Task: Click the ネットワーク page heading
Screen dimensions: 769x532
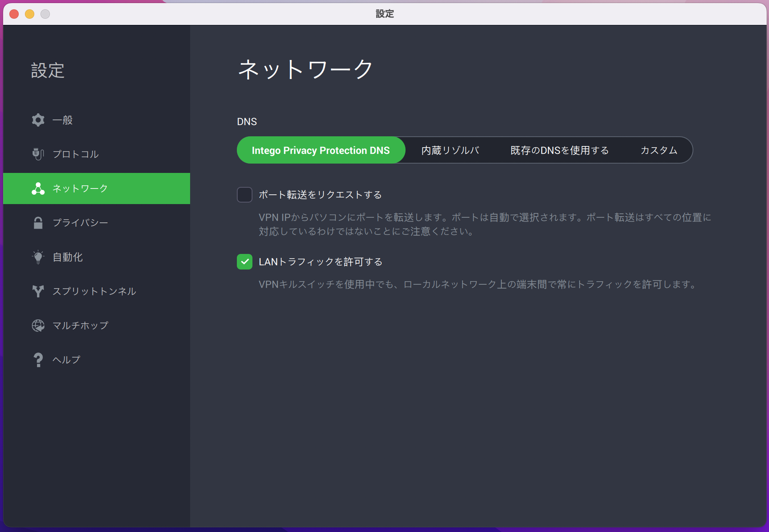Action: [x=305, y=69]
